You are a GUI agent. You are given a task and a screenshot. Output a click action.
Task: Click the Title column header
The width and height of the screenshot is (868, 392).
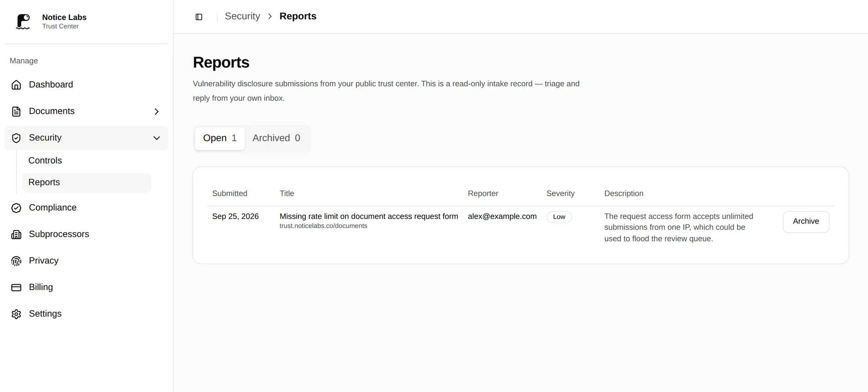(287, 194)
